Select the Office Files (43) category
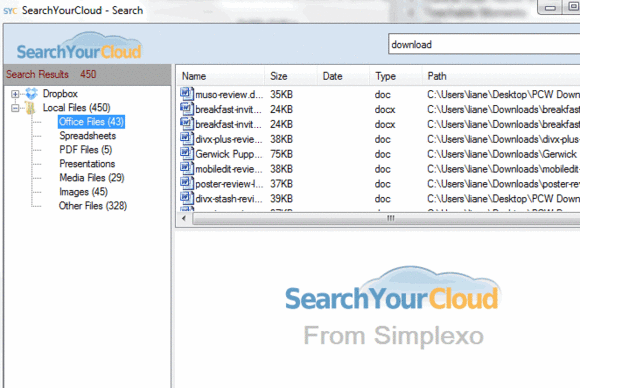 [x=91, y=122]
